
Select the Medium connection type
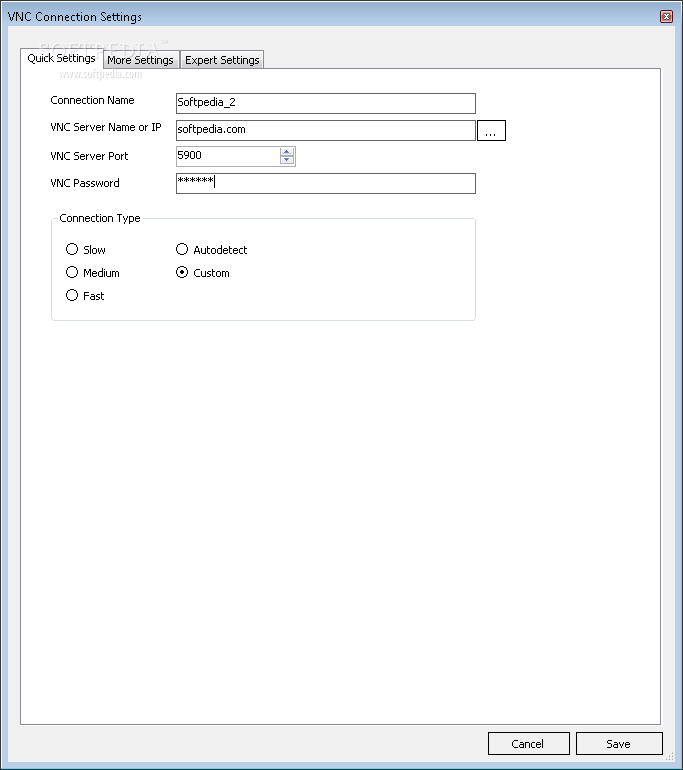(x=92, y=273)
